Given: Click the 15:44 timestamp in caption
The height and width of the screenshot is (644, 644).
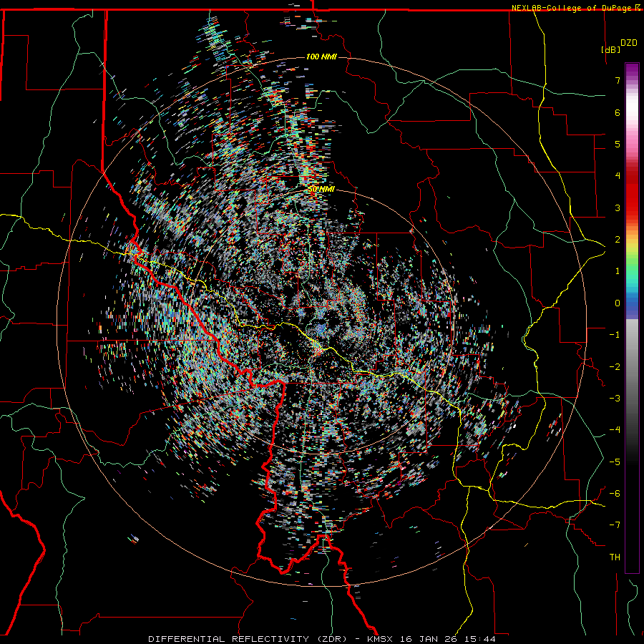Looking at the screenshot, I should (479, 639).
